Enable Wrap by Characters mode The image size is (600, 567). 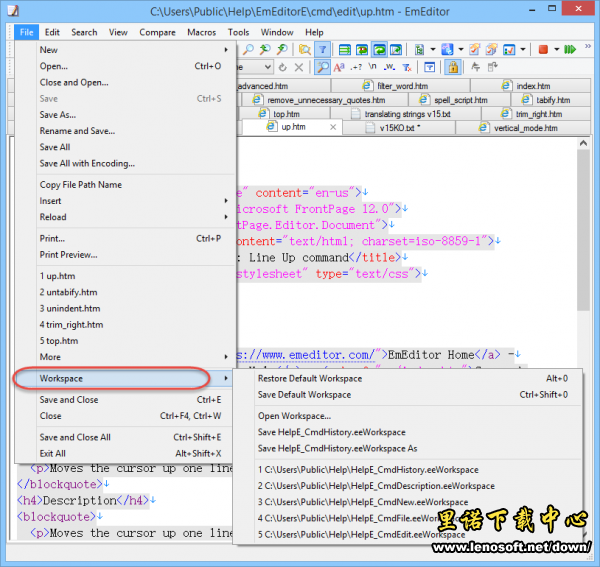362,49
